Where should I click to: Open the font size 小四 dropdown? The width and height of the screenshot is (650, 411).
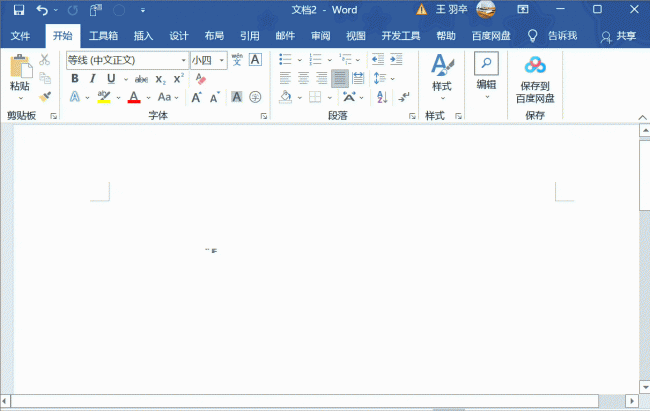[222, 61]
